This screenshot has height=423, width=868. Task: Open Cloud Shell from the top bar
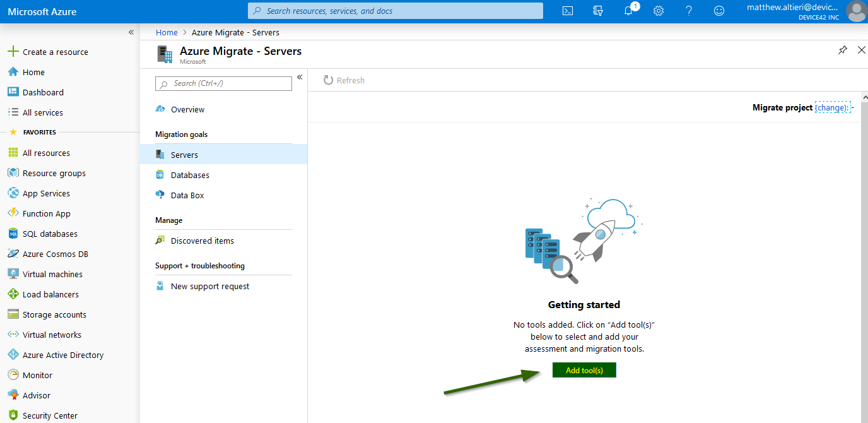567,11
